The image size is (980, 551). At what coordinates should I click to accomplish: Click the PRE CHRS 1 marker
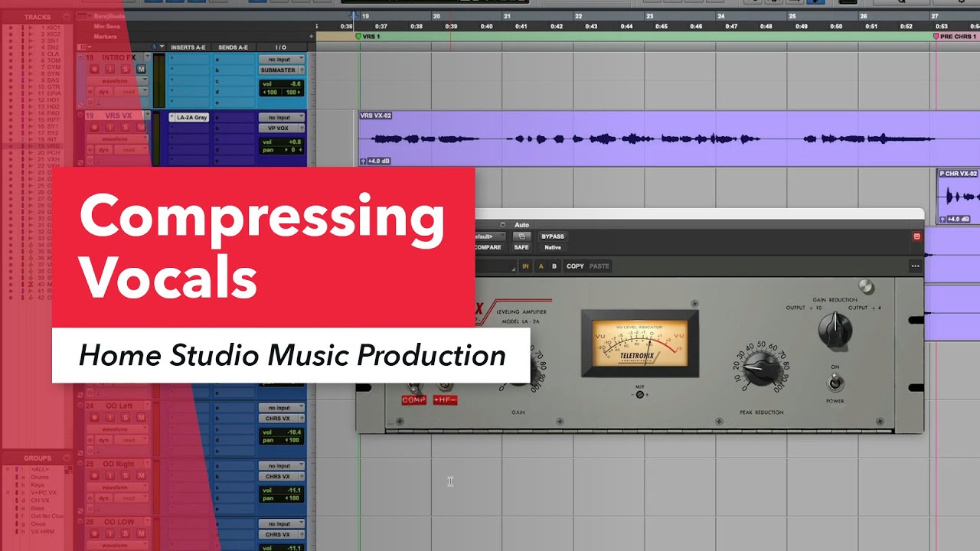click(x=955, y=36)
